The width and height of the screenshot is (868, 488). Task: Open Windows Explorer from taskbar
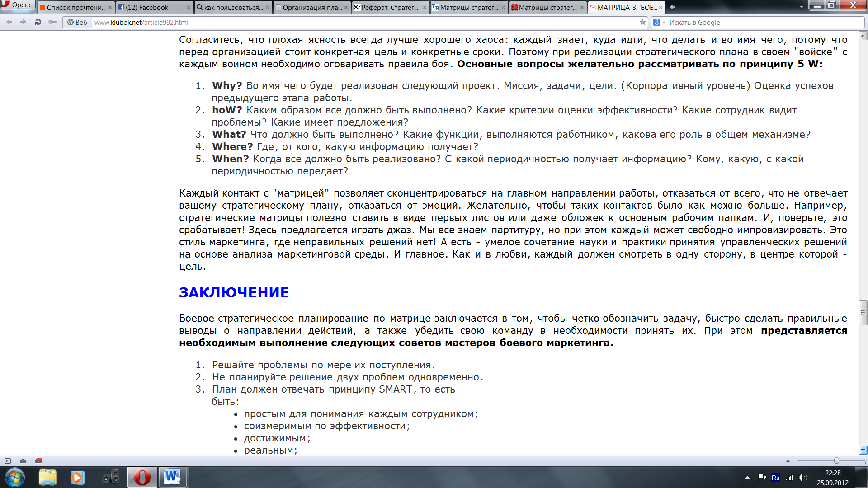point(47,477)
